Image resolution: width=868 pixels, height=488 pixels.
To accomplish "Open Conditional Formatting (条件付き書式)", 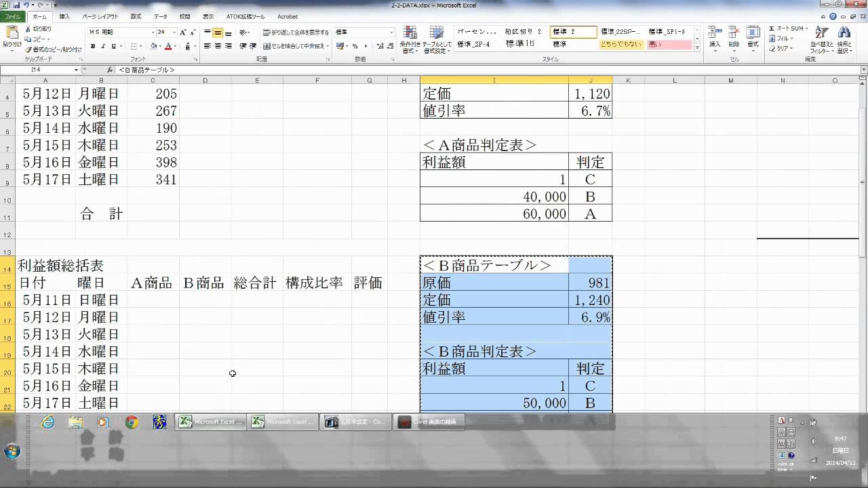I will [410, 40].
